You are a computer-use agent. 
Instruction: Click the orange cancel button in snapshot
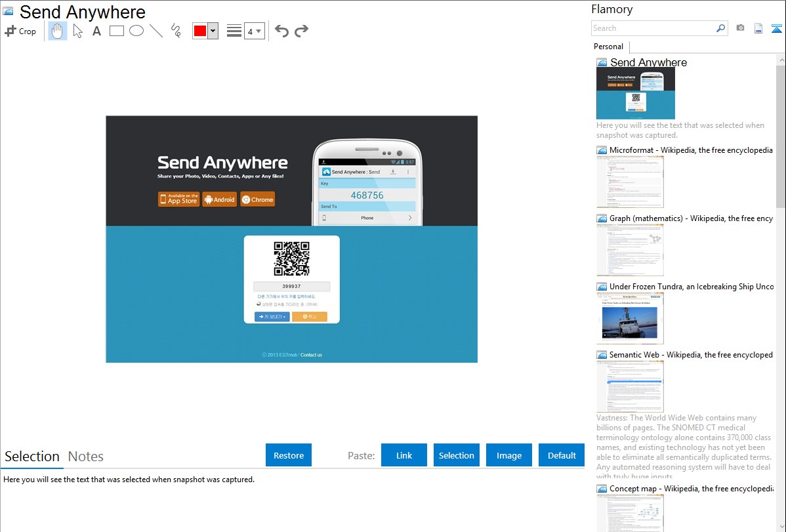click(x=310, y=317)
